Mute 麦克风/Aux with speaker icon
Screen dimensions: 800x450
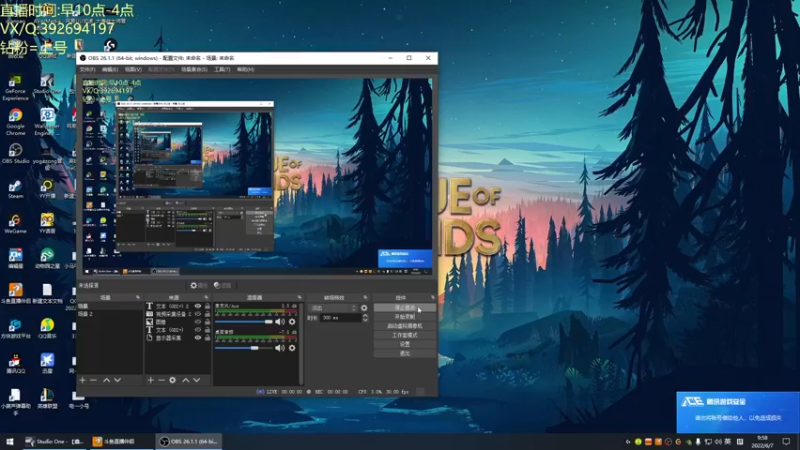(280, 322)
